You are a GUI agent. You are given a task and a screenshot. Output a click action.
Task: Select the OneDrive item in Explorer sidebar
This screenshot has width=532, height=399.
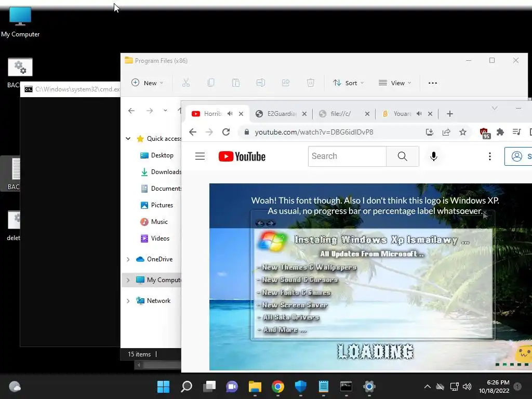(154, 259)
